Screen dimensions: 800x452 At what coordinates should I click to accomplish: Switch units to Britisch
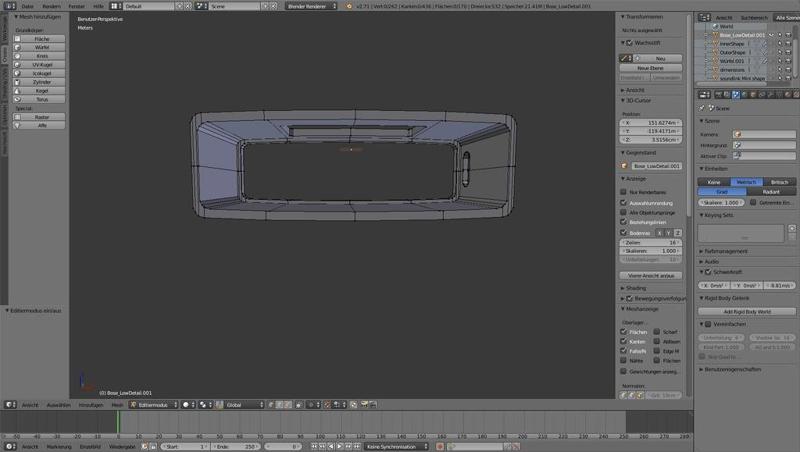pos(778,182)
